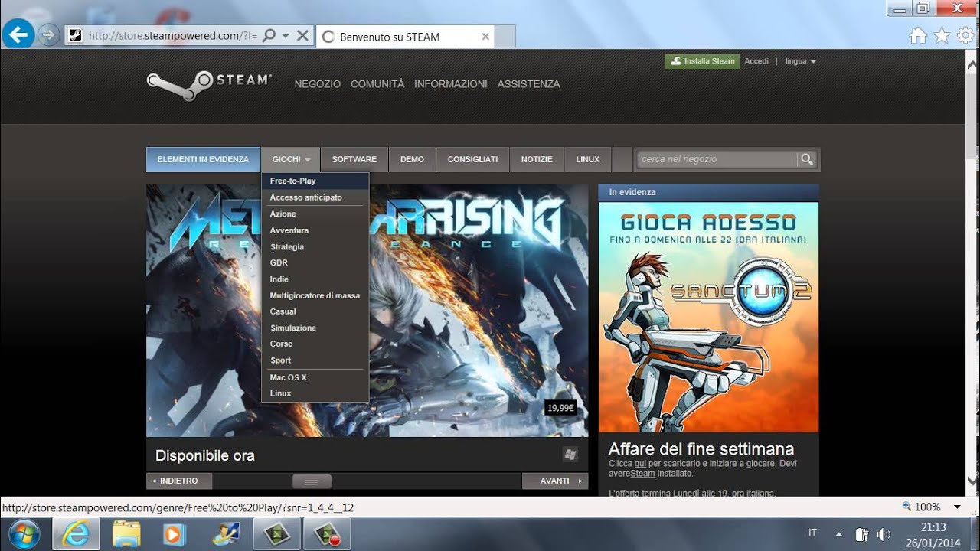Viewport: 980px width, 551px height.
Task: Click the Installa Steam button
Action: pyautogui.click(x=702, y=61)
